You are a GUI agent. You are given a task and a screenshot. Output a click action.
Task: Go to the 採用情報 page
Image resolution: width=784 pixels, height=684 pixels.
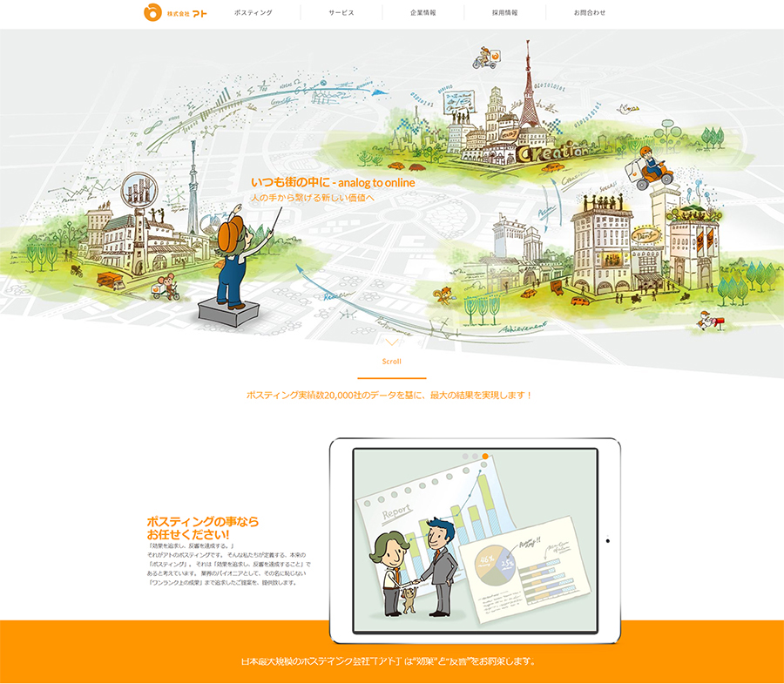tap(504, 13)
